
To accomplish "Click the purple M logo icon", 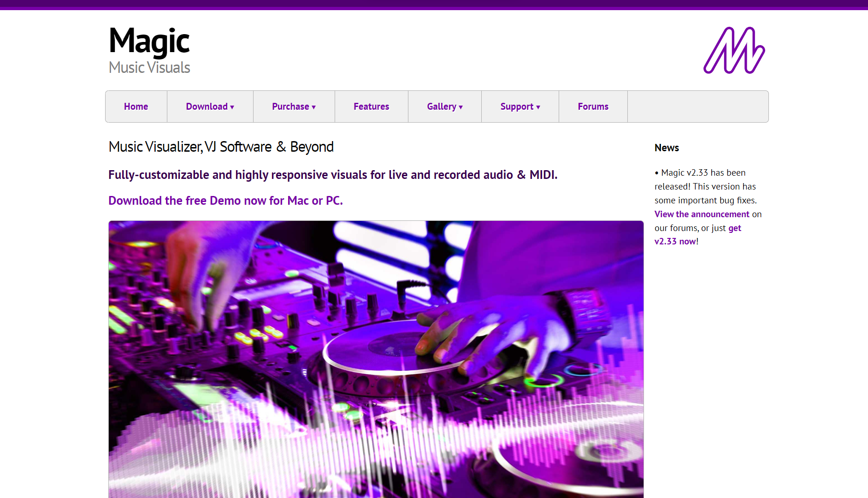I will click(734, 50).
